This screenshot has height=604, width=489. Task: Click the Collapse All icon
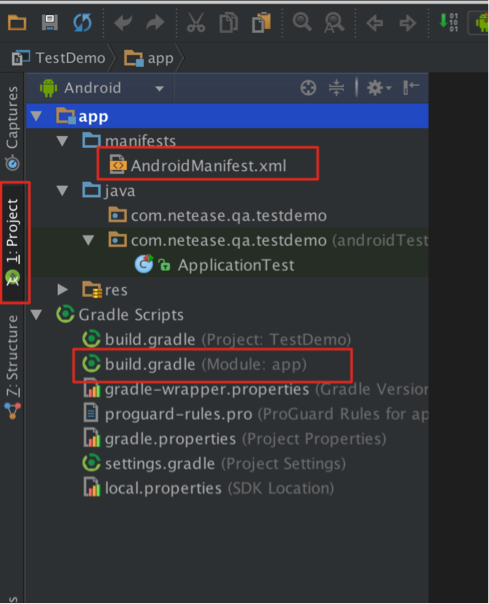[336, 88]
